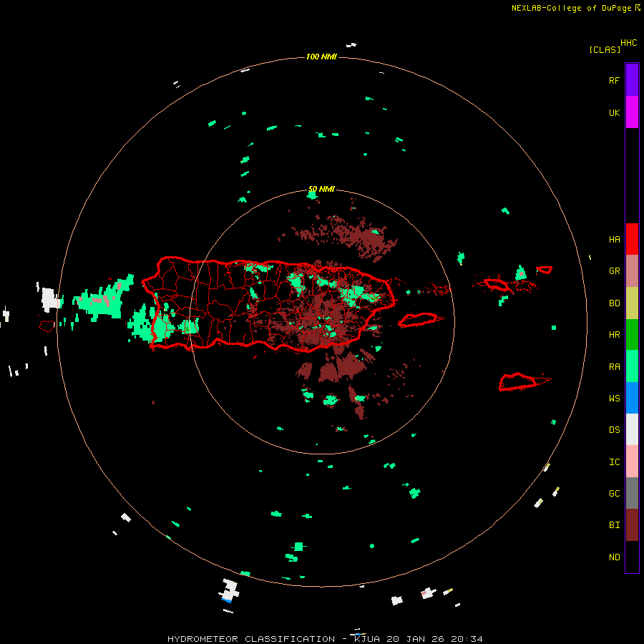
Task: Click the BD yellow legend swatch
Action: (632, 303)
